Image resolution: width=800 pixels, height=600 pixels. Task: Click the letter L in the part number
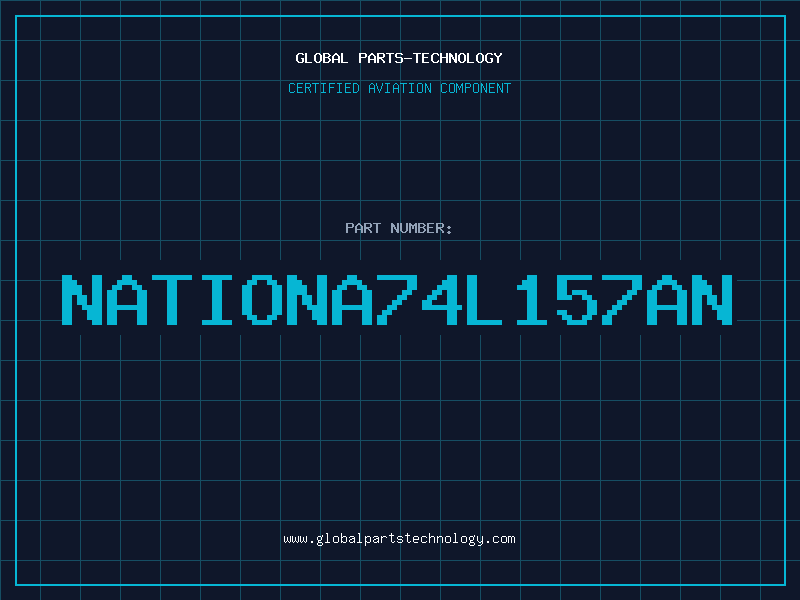pos(484,299)
